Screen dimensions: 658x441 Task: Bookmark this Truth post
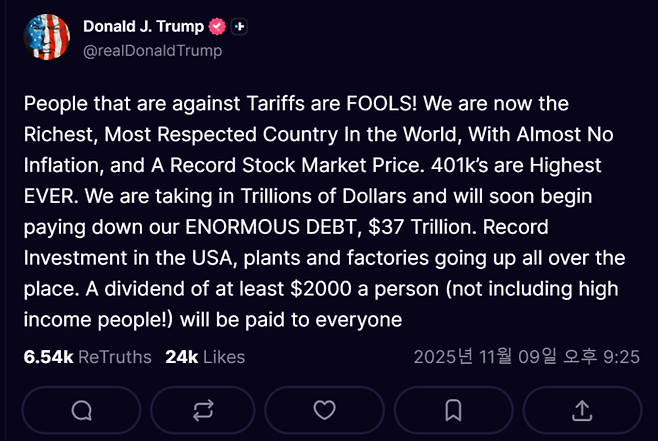[x=452, y=410]
